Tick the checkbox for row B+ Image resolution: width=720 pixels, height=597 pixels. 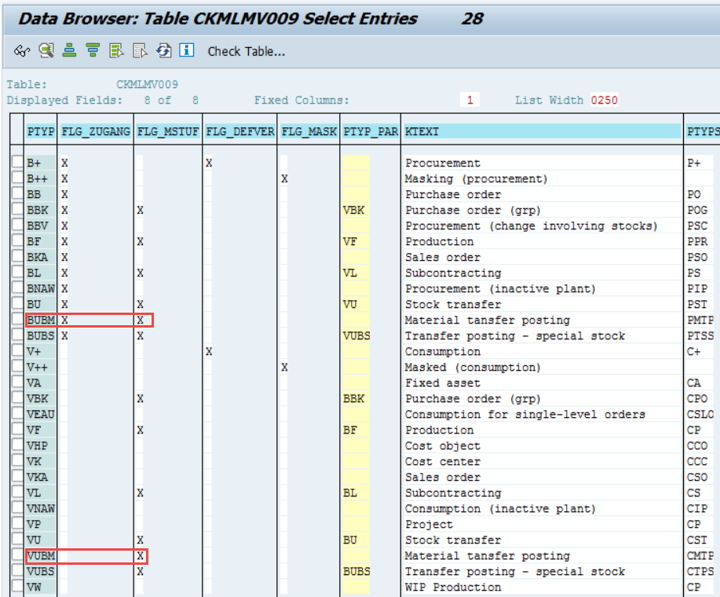click(x=17, y=162)
